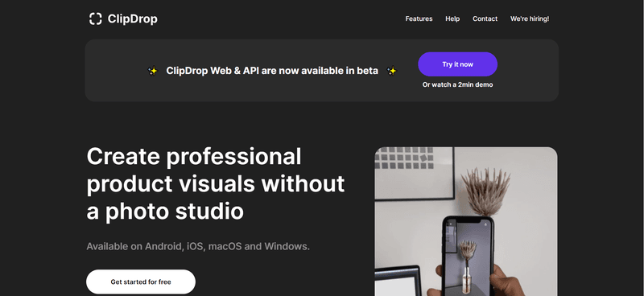Click the framed grey squares artwork

tap(414, 173)
